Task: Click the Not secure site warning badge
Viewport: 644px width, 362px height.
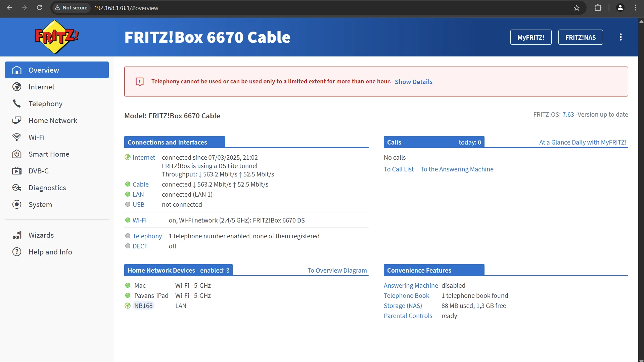Action: [x=71, y=8]
